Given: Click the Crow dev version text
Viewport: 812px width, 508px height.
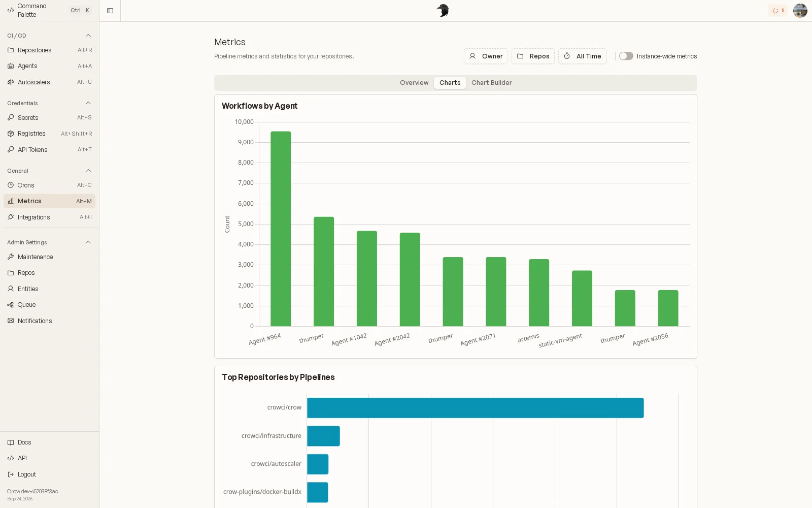Looking at the screenshot, I should coord(32,491).
